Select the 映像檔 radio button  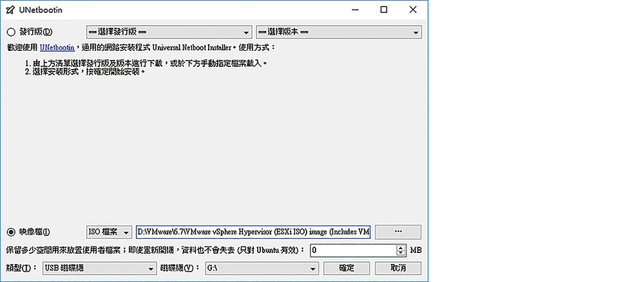point(11,232)
